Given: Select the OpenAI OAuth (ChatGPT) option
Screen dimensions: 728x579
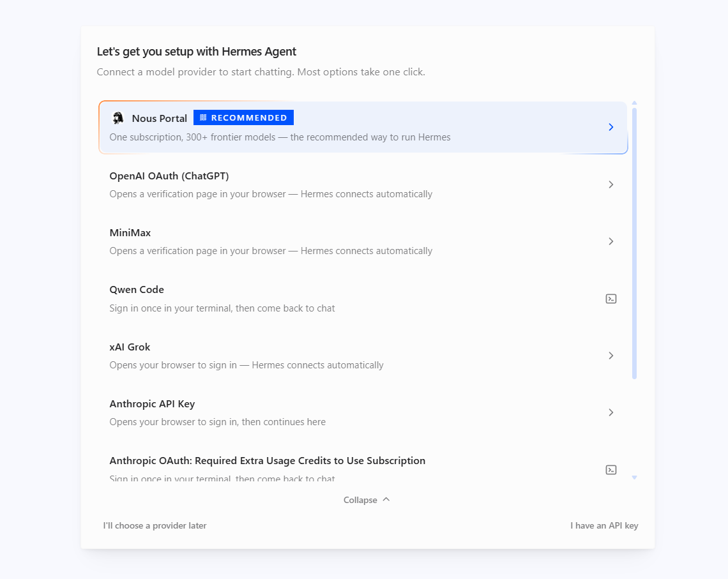Looking at the screenshot, I should click(169, 176).
